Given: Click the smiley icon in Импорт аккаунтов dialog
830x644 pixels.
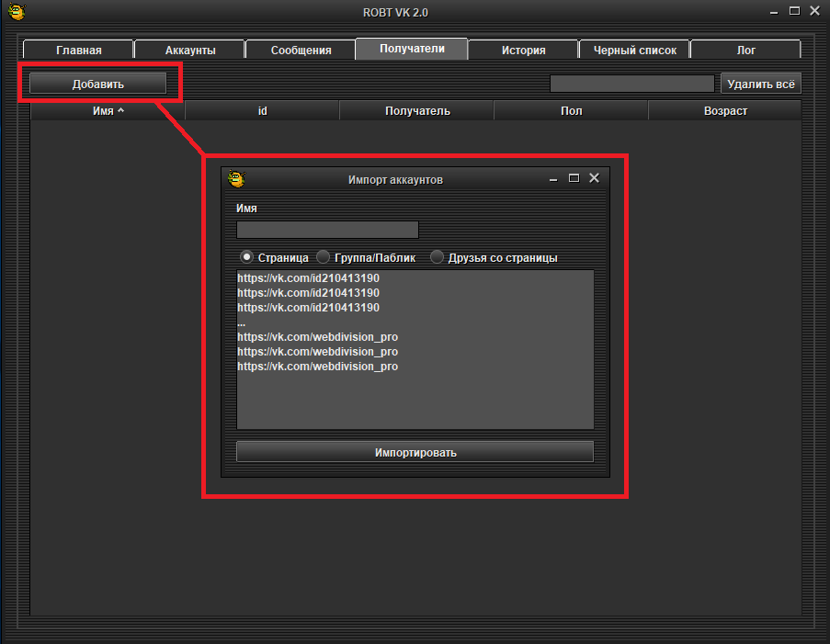Looking at the screenshot, I should (x=236, y=179).
